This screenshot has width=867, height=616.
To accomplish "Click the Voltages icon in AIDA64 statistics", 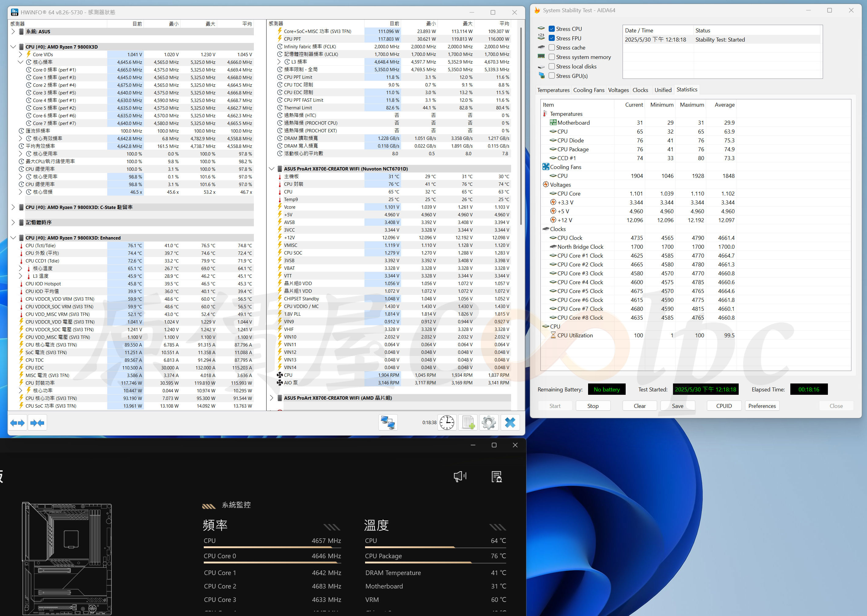I will click(546, 185).
